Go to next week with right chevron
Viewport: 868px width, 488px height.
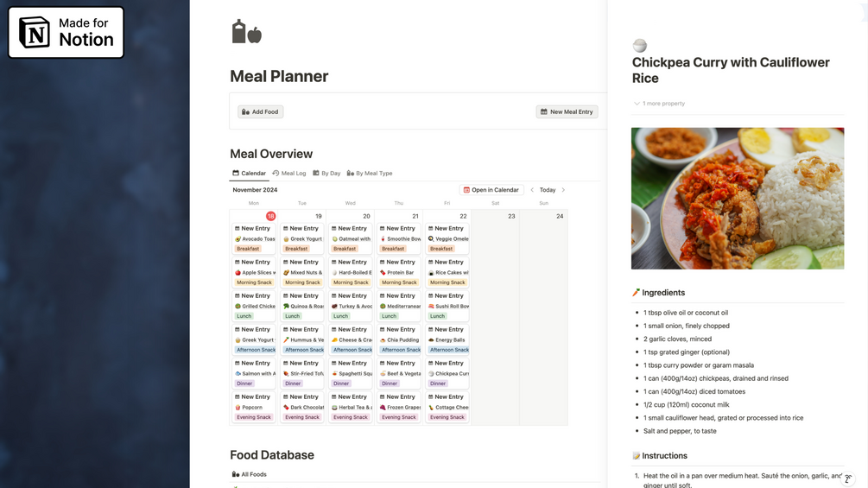(x=563, y=190)
